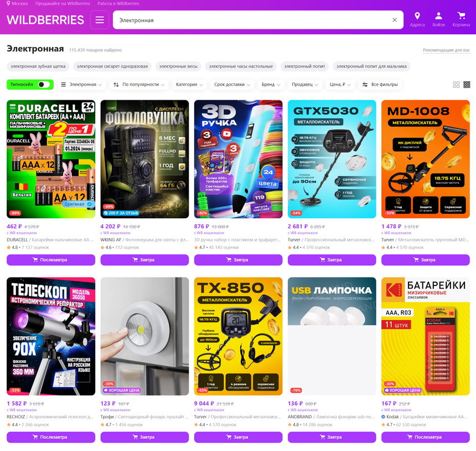The height and width of the screenshot is (451, 476).
Task: Add Duracell batteries to cart (Послезавтра)
Action: pos(51,260)
